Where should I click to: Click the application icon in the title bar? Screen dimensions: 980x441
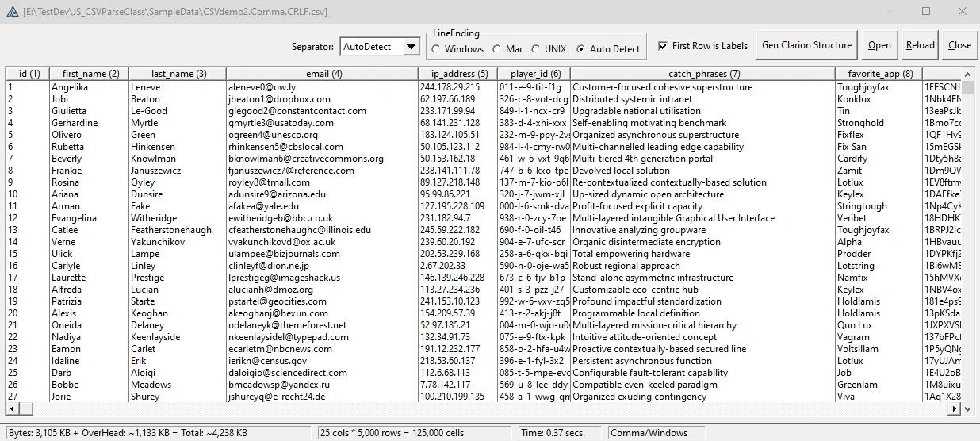click(x=11, y=12)
